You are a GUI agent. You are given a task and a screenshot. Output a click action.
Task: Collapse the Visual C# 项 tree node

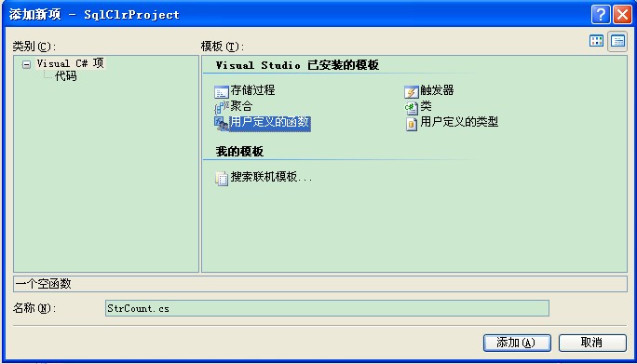(x=26, y=64)
